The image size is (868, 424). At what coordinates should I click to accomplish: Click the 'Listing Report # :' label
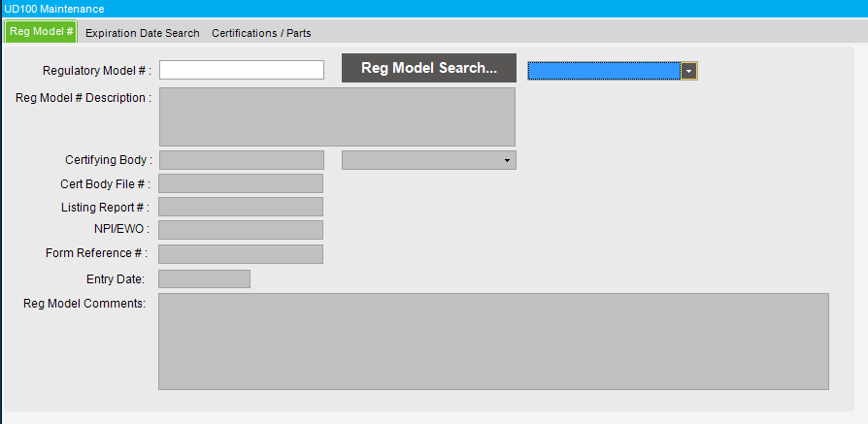click(x=105, y=208)
